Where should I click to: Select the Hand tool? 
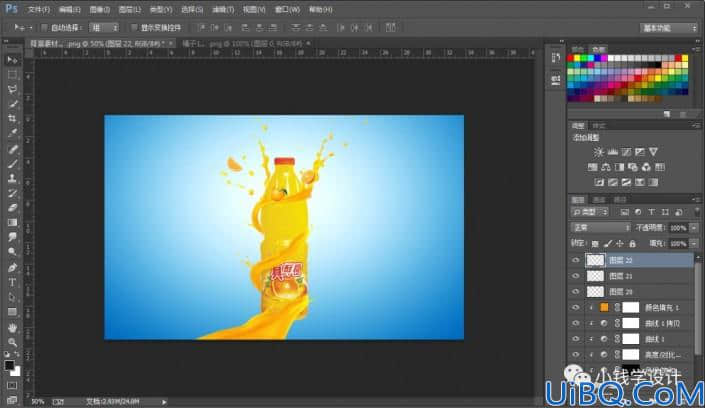click(x=12, y=328)
